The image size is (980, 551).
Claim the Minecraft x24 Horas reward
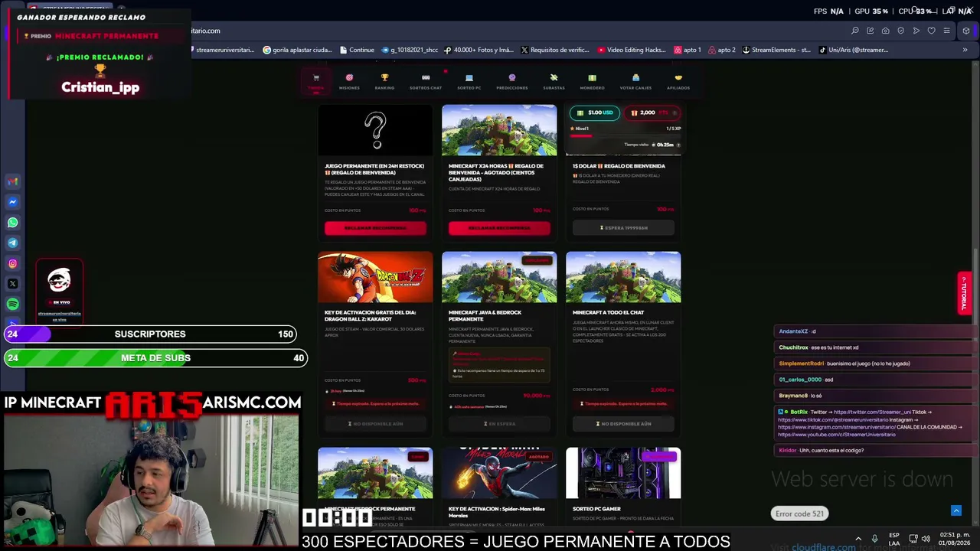point(499,228)
